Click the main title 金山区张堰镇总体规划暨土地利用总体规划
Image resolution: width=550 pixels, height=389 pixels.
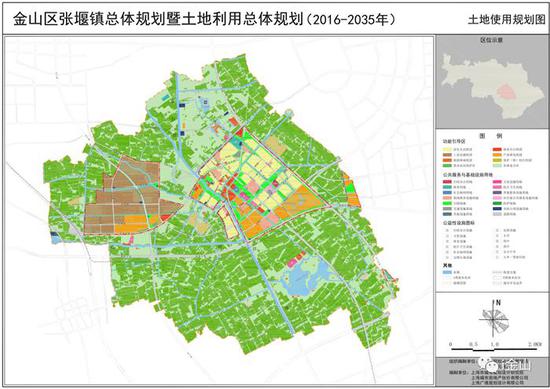click(x=159, y=19)
